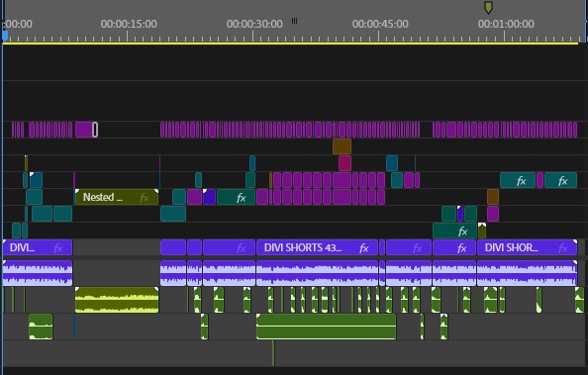588x375 pixels.
Task: Select the magenta clip directly under that orange clip
Action: pos(344,163)
